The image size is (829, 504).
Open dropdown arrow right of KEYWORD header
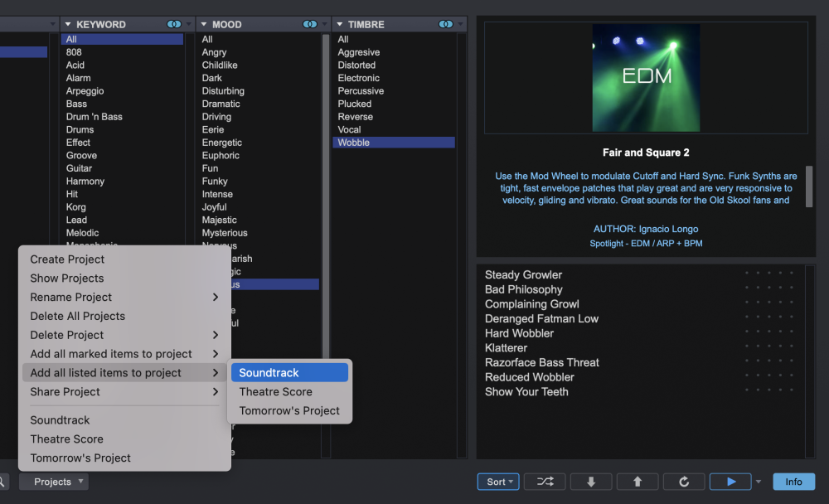[189, 24]
